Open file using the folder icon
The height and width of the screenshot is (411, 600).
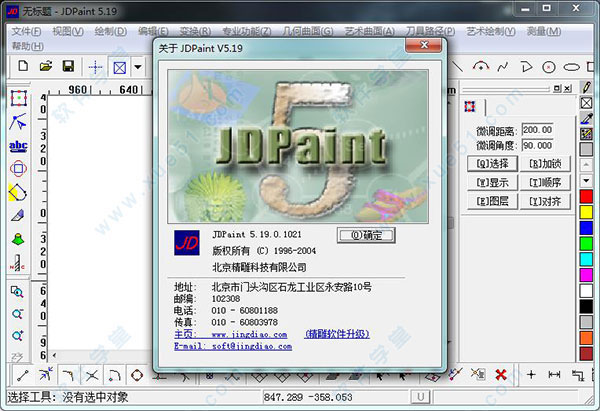click(46, 66)
